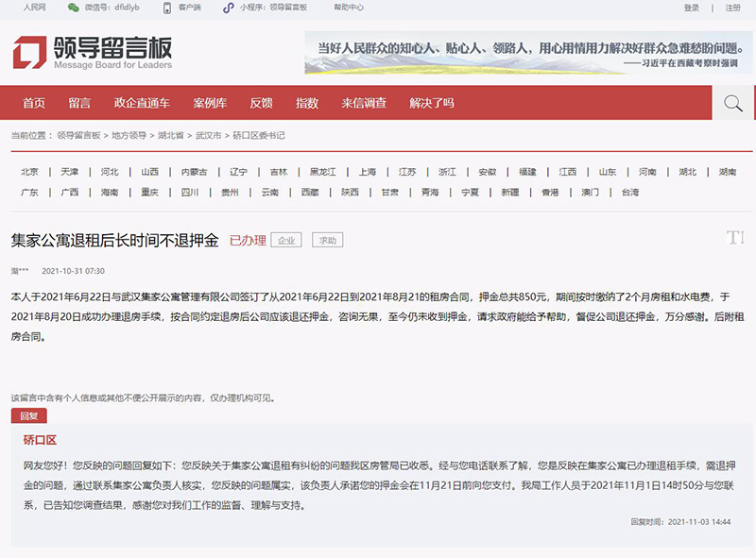
Task: Click the Message Board for Leaders logo
Action: [92, 53]
